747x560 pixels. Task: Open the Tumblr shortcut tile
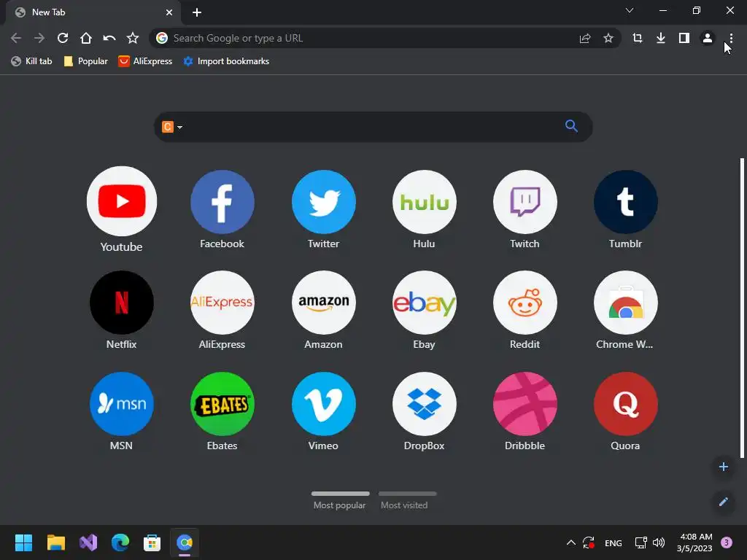coord(625,202)
